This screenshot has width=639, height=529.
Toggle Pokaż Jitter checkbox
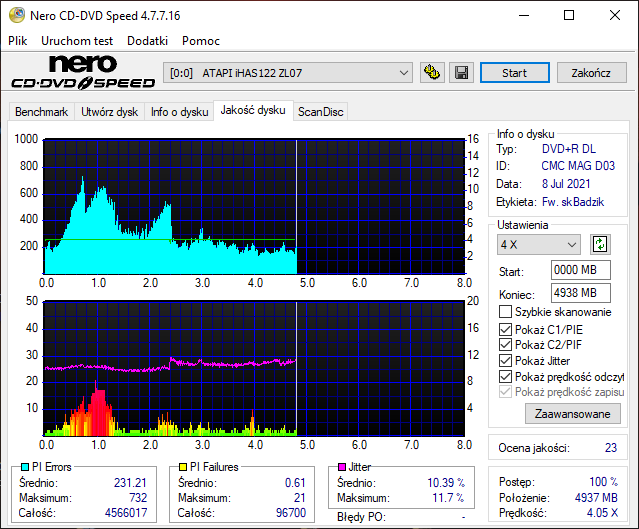pos(505,361)
